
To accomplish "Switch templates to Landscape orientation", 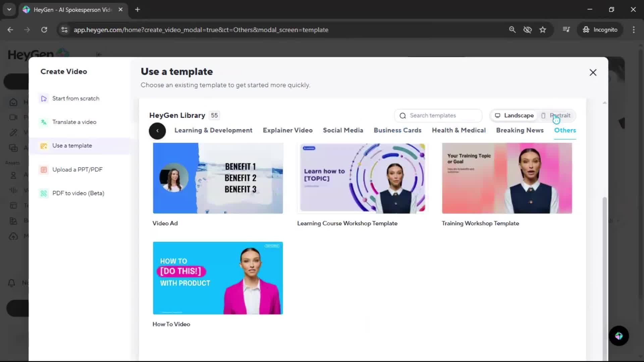I will [x=515, y=116].
